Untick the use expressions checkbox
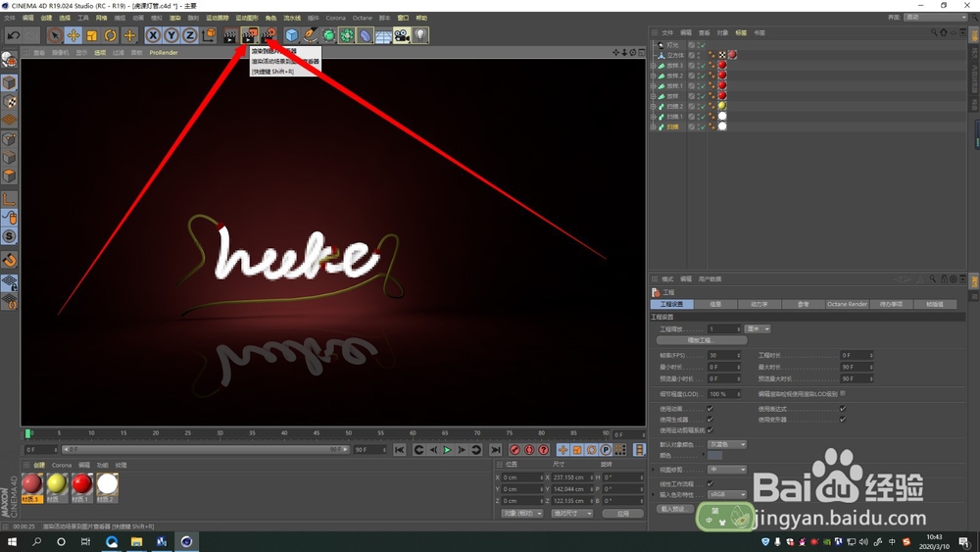Image resolution: width=980 pixels, height=552 pixels. point(843,409)
